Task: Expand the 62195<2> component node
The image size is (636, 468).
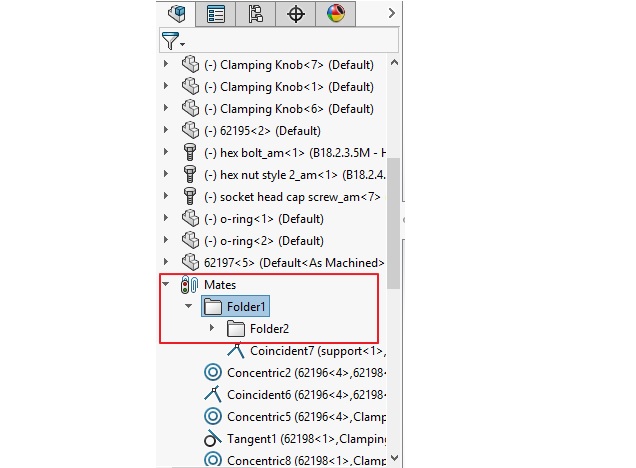Action: point(165,129)
